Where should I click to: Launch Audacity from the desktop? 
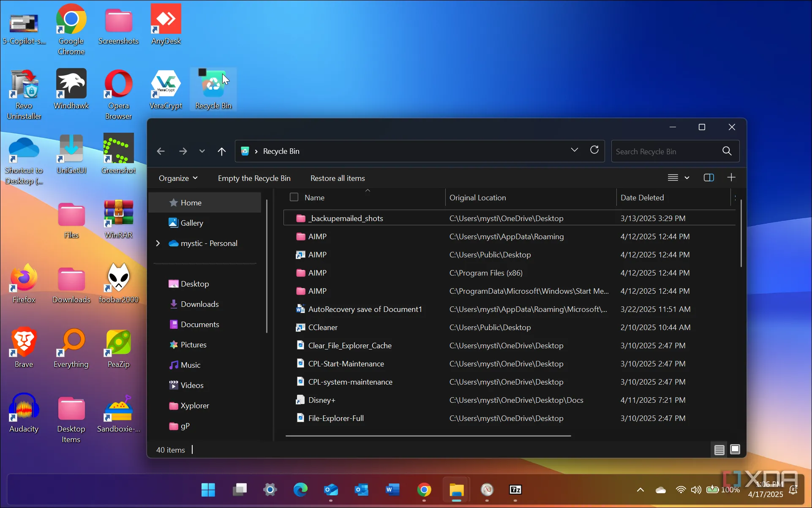tap(24, 408)
